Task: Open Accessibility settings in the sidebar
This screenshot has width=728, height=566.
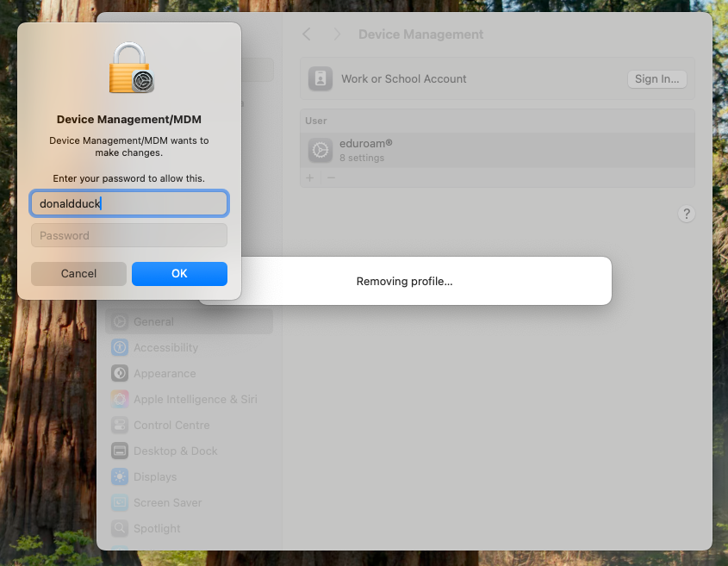Action: pos(165,348)
